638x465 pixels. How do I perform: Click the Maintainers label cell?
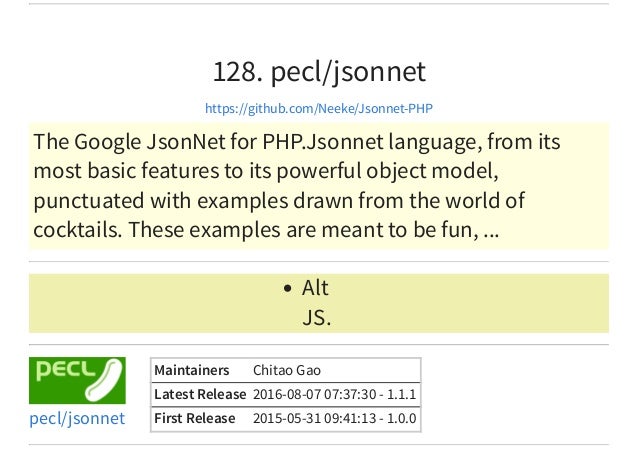click(192, 370)
